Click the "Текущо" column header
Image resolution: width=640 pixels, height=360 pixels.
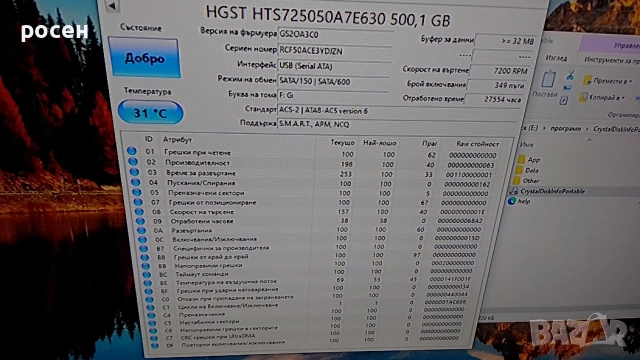tap(342, 142)
